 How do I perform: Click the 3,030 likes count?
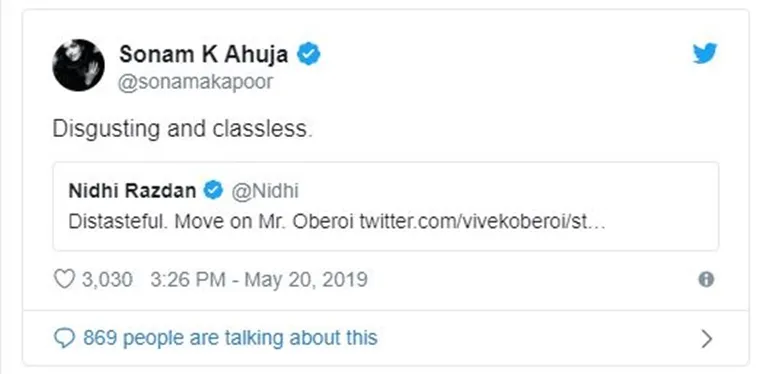[x=106, y=280]
